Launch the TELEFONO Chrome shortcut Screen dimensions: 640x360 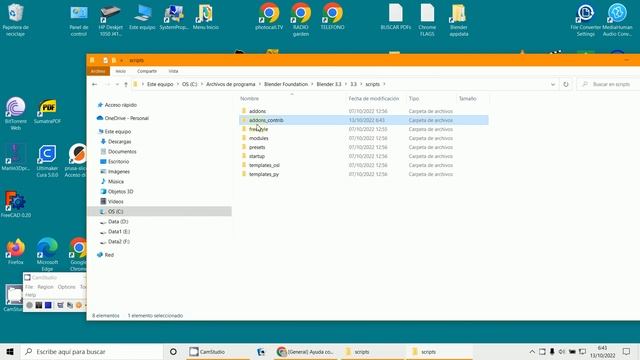(332, 17)
